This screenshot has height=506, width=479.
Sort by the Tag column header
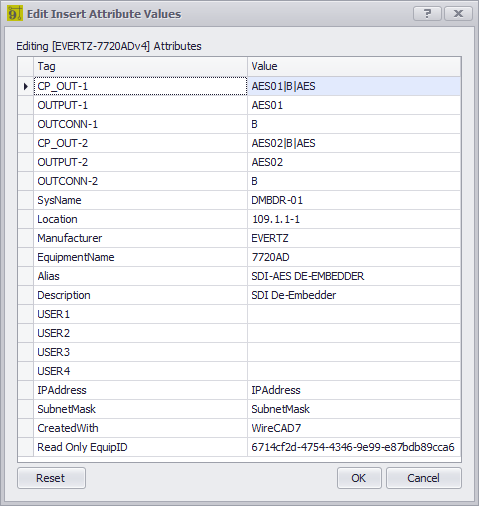140,66
